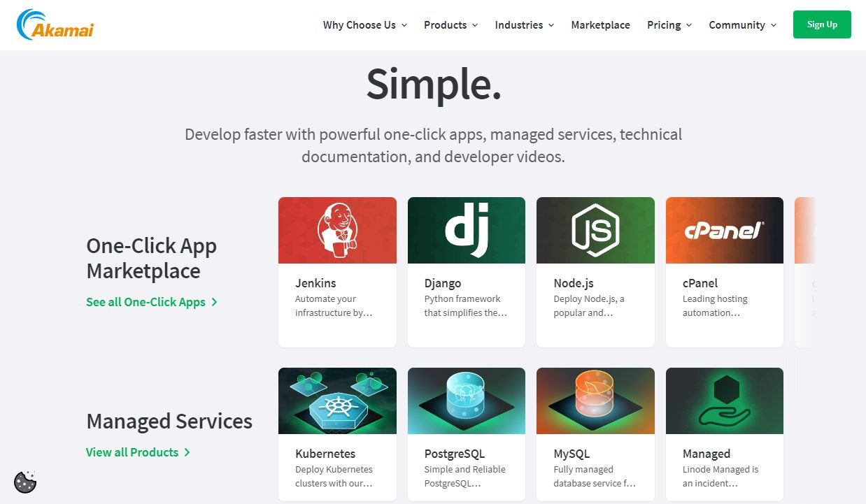
Task: Click the cPanel logo banner
Action: pos(724,230)
